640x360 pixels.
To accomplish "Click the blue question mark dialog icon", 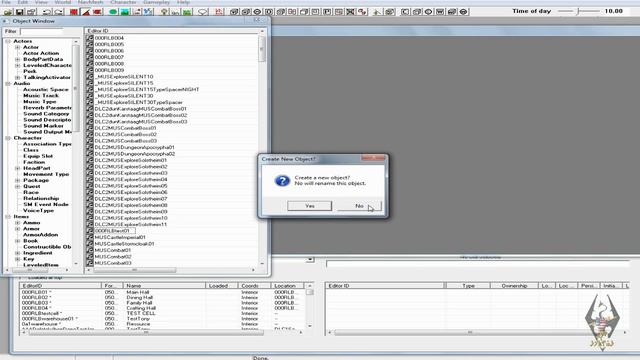I will pos(282,180).
